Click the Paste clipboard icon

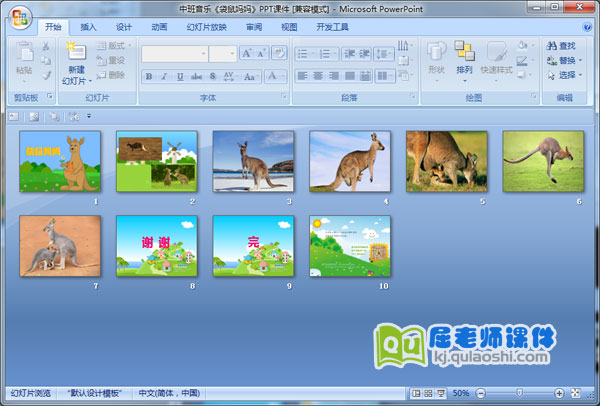tap(24, 52)
